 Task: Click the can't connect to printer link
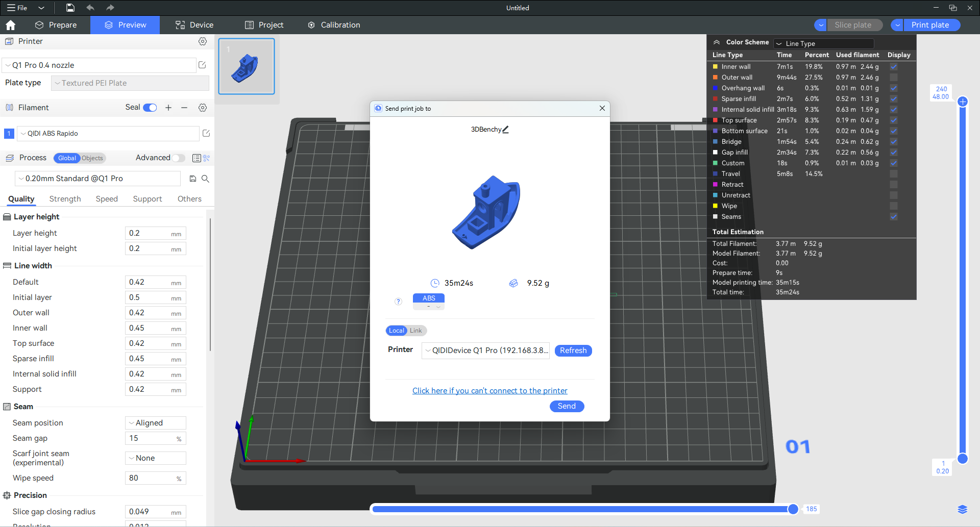click(489, 391)
